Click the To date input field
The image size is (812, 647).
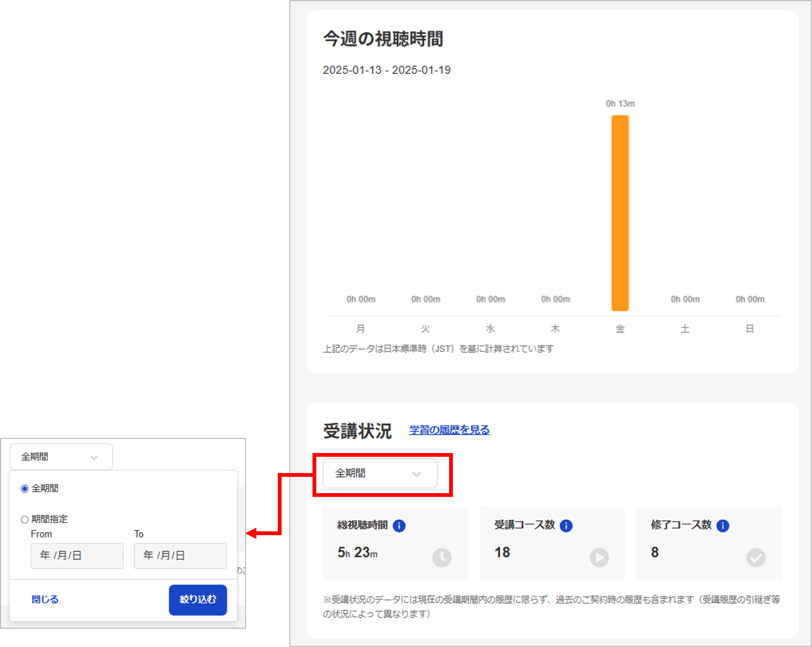coord(180,555)
